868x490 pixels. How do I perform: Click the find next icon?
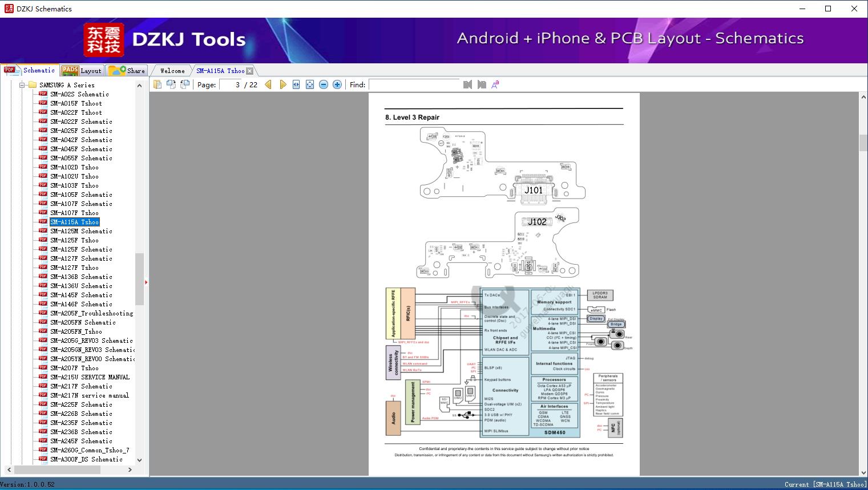pyautogui.click(x=482, y=84)
